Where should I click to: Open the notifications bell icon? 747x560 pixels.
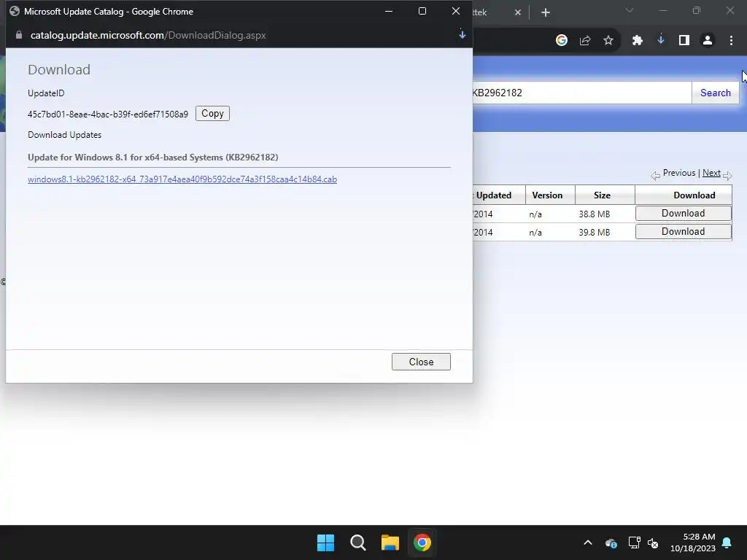[x=727, y=542]
